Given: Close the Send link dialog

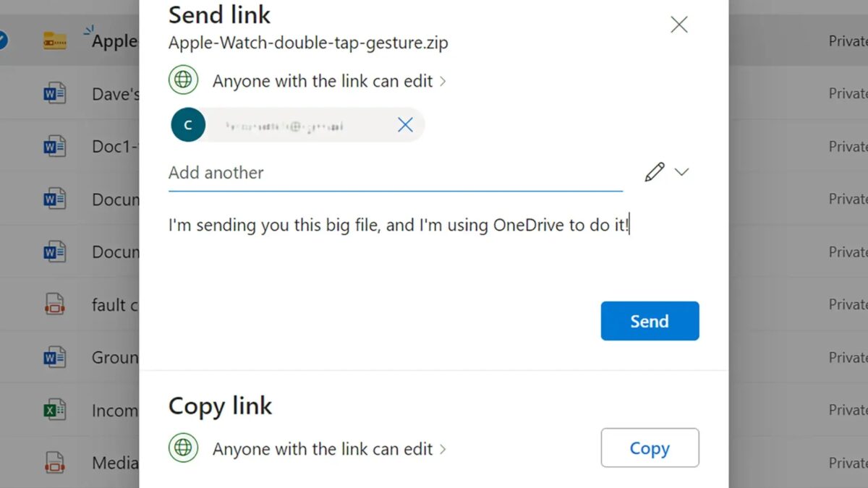Looking at the screenshot, I should (x=678, y=25).
